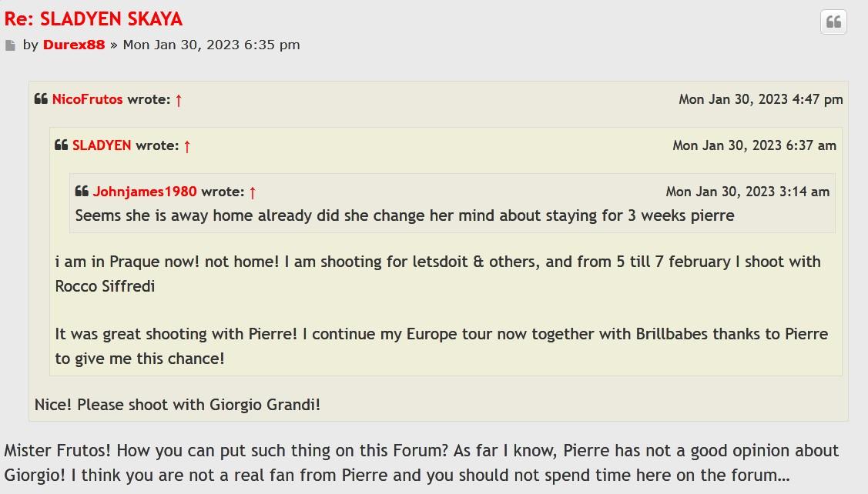The width and height of the screenshot is (868, 494).
Task: Click the post date "Mon Jan 30, 2023 6:35 pm"
Action: tap(211, 45)
